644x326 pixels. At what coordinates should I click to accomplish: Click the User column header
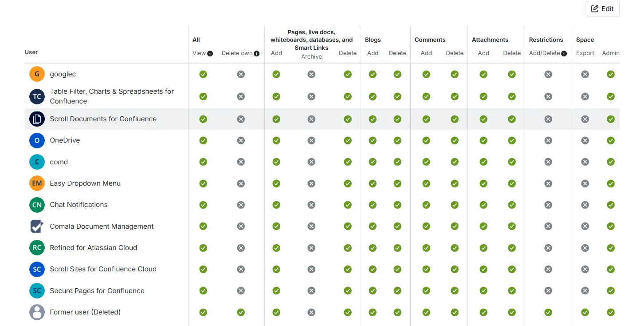[31, 52]
